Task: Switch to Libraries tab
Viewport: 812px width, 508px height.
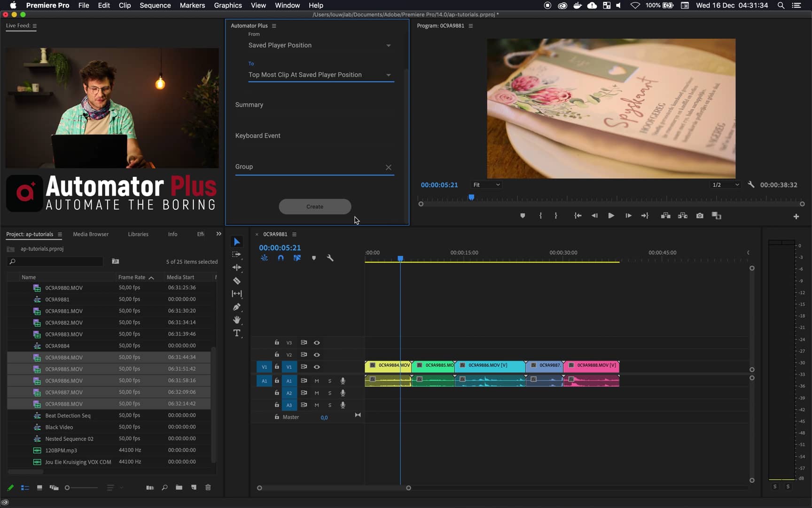Action: click(138, 234)
